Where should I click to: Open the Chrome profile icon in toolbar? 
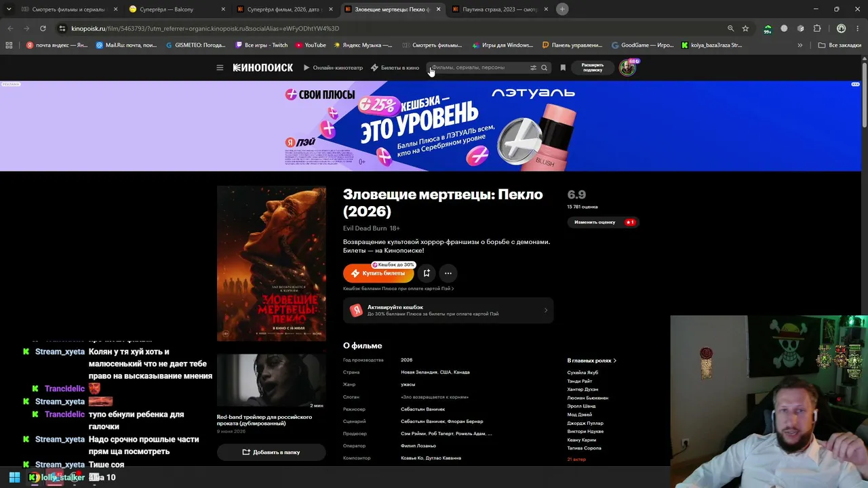click(842, 28)
